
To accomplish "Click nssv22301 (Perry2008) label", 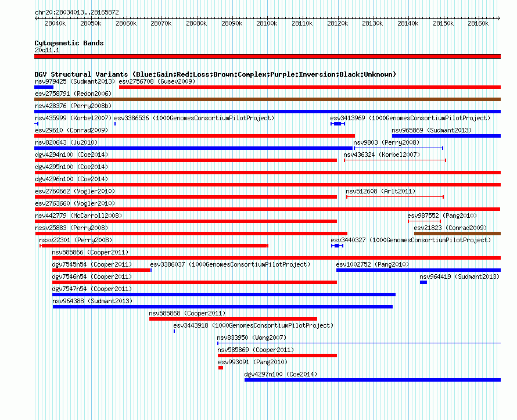I will click(76, 240).
